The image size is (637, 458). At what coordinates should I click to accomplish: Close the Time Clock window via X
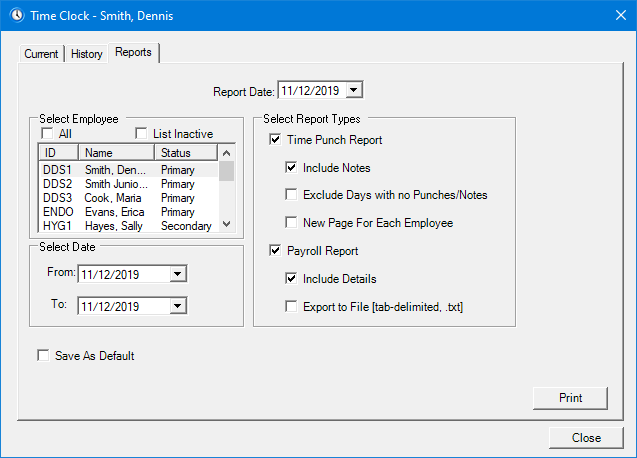[x=620, y=15]
